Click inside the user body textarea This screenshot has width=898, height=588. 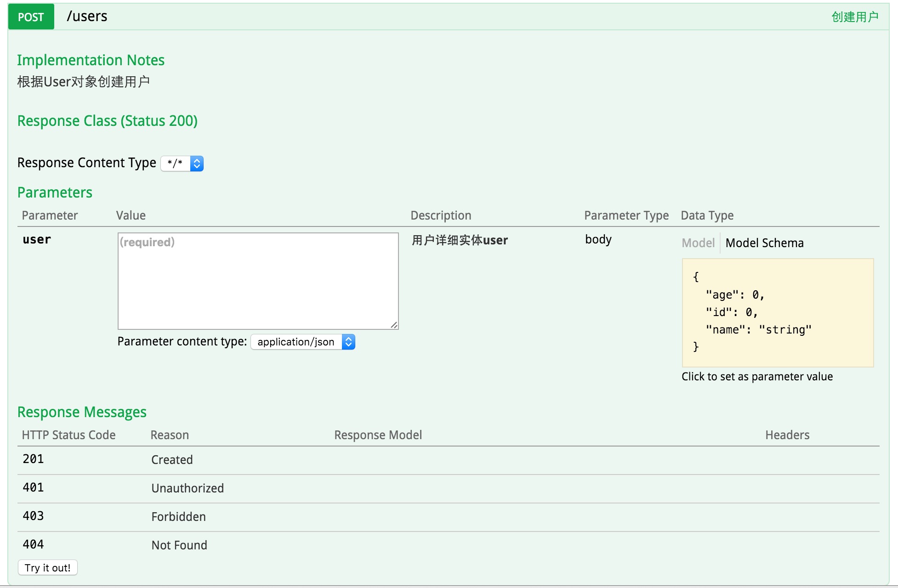tap(258, 281)
